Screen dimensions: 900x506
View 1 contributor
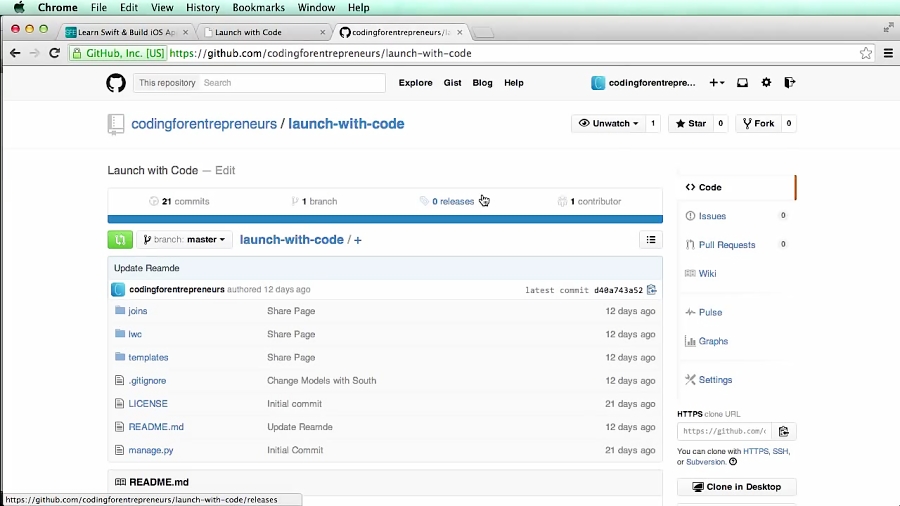589,201
